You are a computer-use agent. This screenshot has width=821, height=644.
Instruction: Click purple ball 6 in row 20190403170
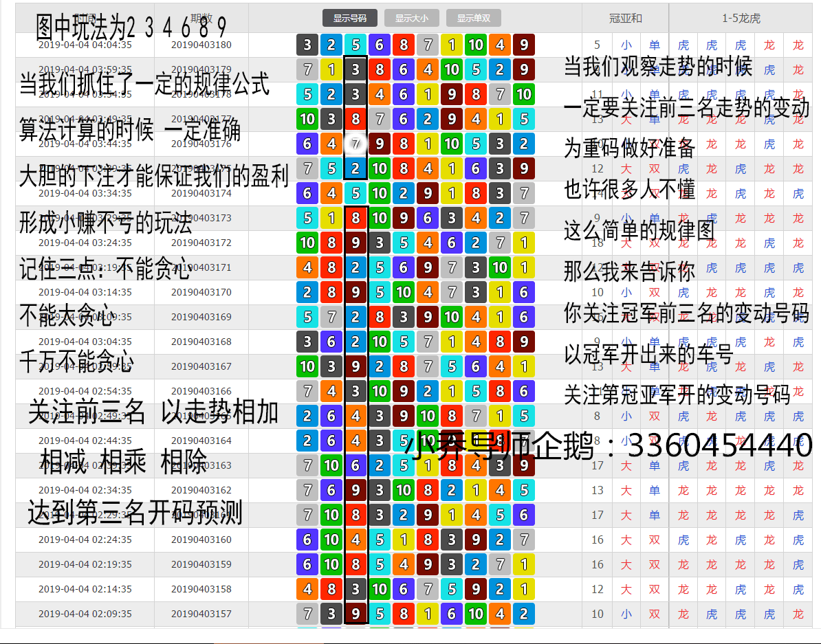[x=523, y=292]
